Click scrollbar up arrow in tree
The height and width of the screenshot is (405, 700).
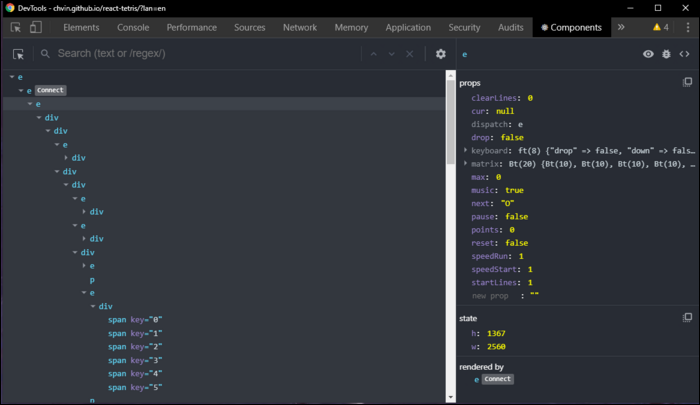[450, 75]
